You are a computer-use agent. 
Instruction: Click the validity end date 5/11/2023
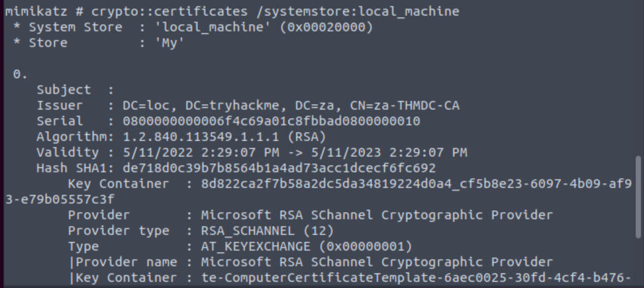(346, 152)
